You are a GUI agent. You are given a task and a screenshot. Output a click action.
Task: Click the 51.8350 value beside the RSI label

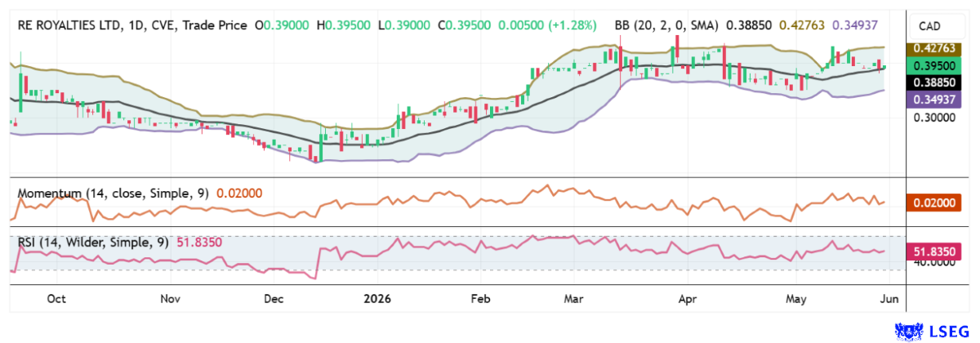click(198, 243)
